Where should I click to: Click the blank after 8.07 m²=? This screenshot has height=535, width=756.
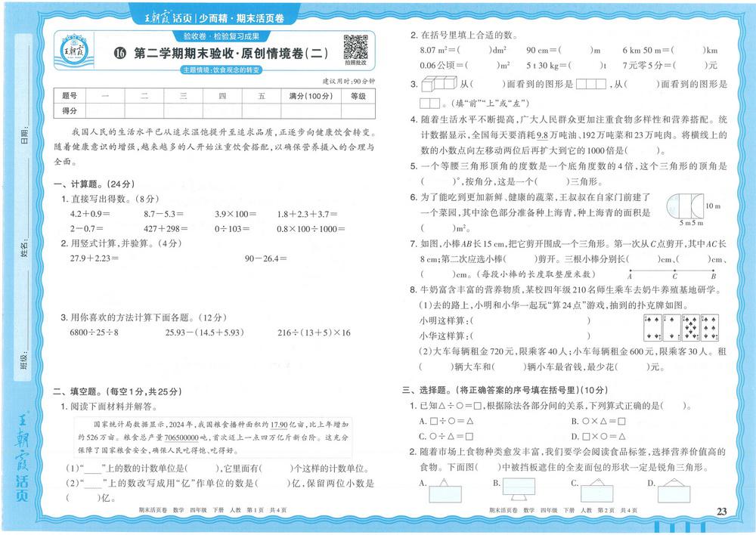[475, 50]
